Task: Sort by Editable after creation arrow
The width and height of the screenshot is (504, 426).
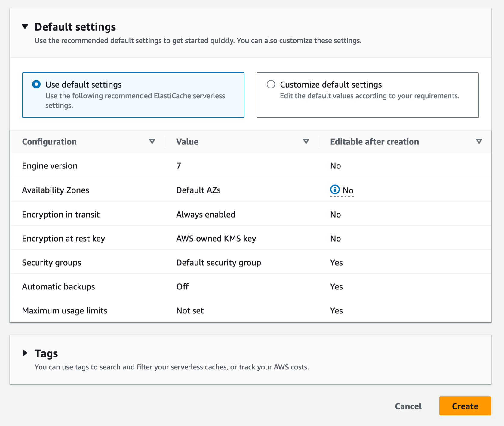Action: click(479, 141)
